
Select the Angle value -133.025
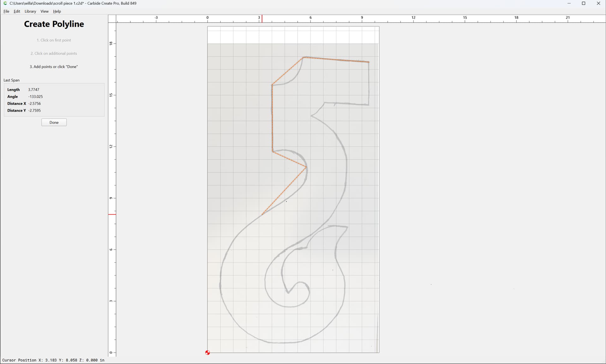35,97
